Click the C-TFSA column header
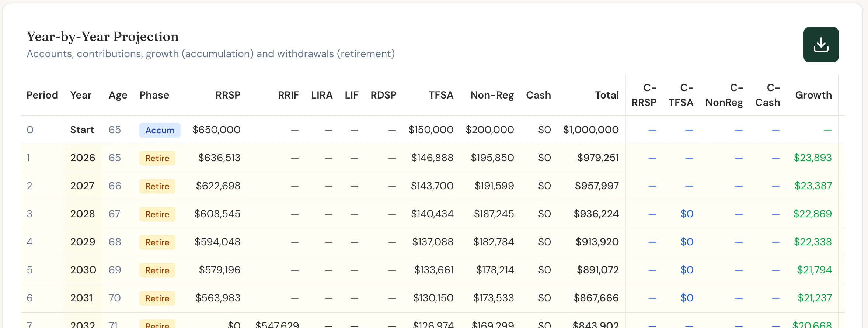This screenshot has width=868, height=328. [681, 95]
